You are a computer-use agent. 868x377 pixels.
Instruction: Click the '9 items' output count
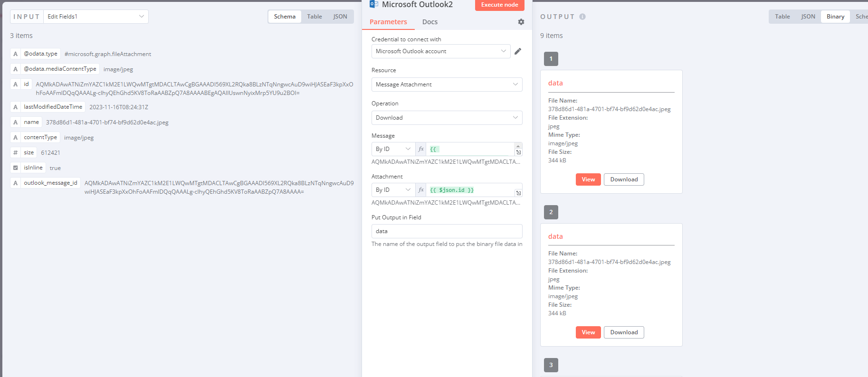552,36
